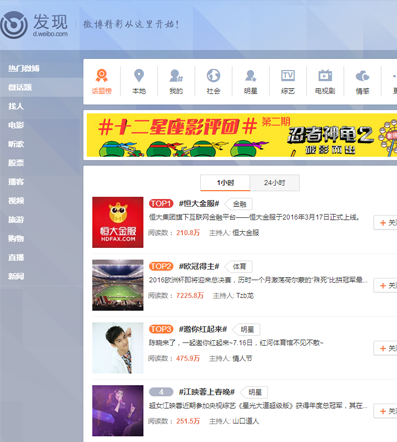Open 新闻 in sidebar
Viewport: 397px width, 442px height.
point(16,276)
